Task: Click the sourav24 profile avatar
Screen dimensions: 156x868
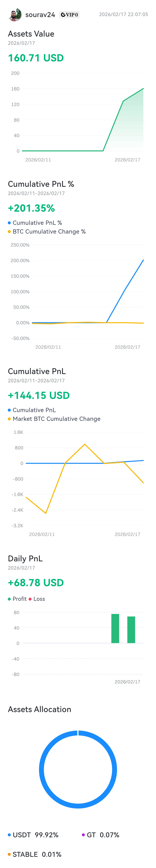Action: coord(15,15)
